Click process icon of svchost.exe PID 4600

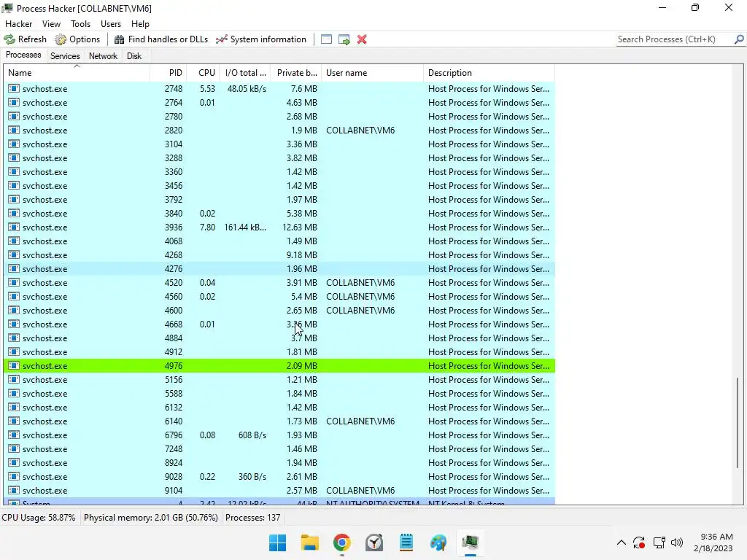pyautogui.click(x=14, y=310)
